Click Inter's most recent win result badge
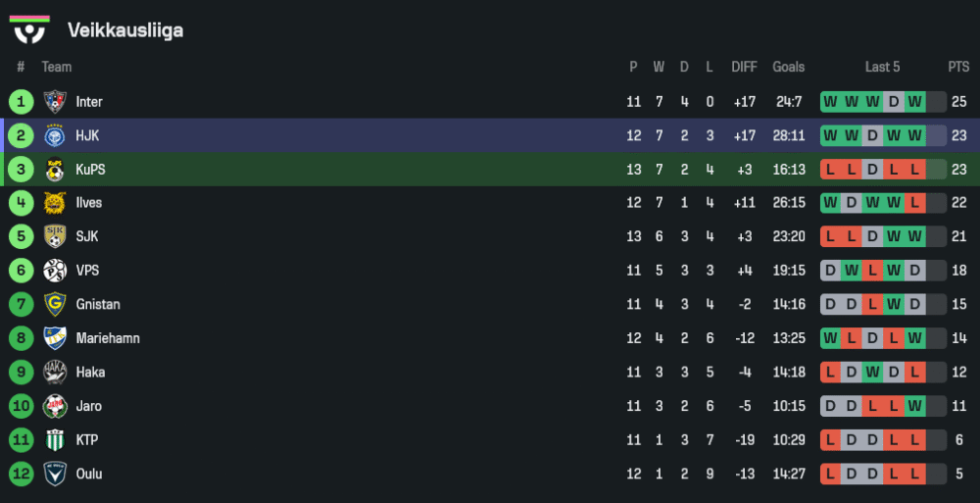This screenshot has height=503, width=980. [x=914, y=102]
